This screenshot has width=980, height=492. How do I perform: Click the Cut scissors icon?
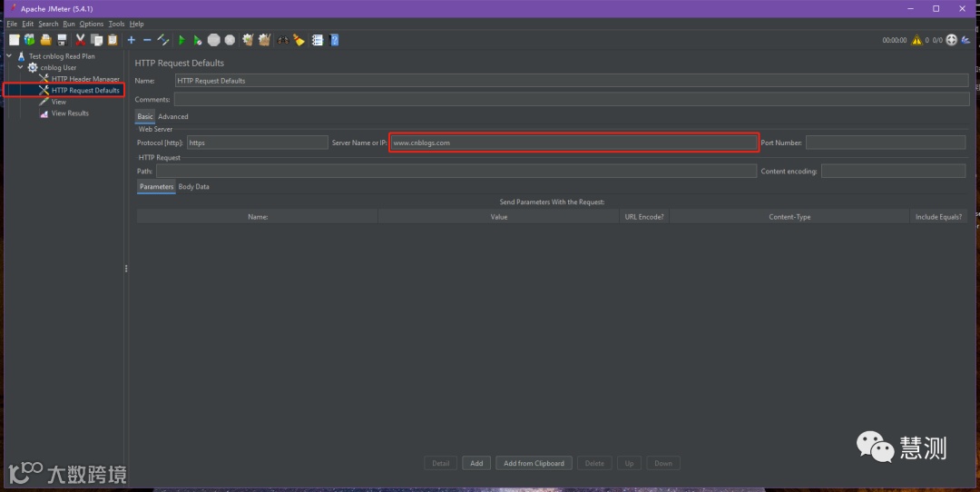click(81, 40)
